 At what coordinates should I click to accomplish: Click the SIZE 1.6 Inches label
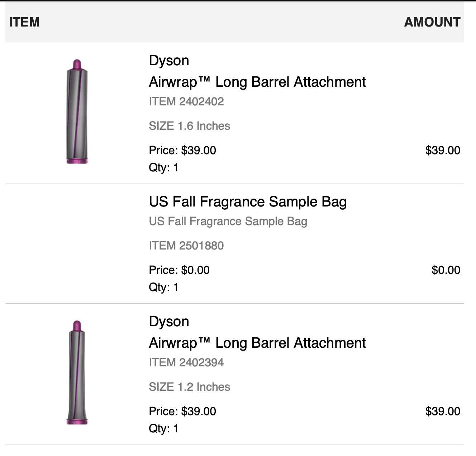189,126
